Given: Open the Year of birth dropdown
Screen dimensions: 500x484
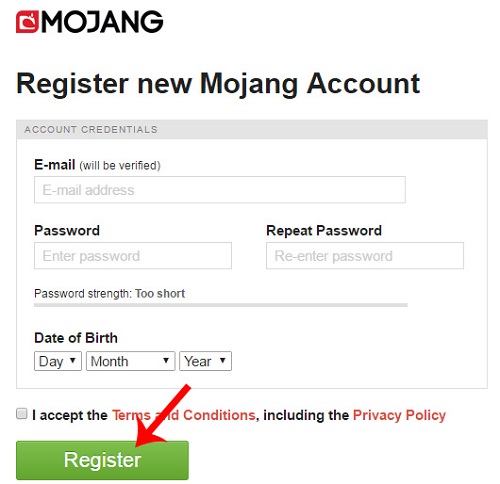Looking at the screenshot, I should pos(205,361).
